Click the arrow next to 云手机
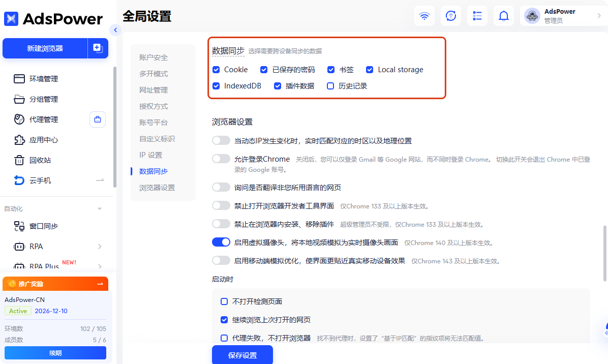Viewport: 608px width, 364px height. tap(100, 180)
